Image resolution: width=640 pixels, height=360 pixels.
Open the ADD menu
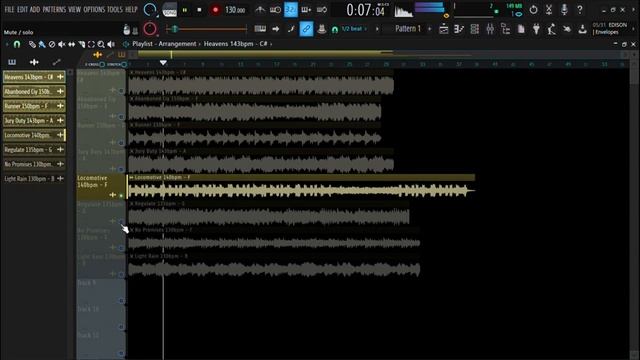(x=35, y=9)
